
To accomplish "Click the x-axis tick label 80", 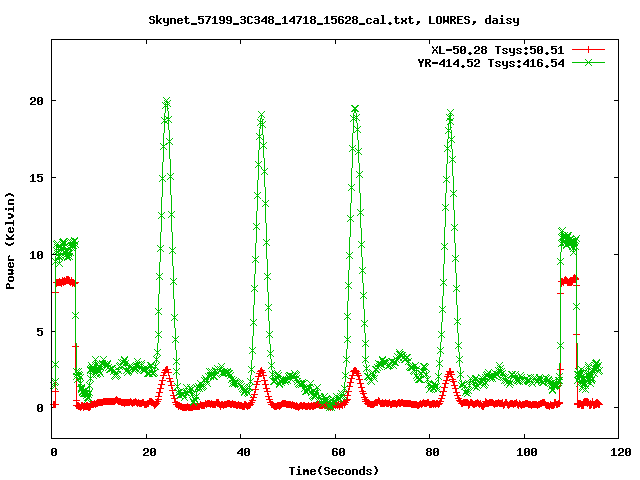I will tap(432, 452).
